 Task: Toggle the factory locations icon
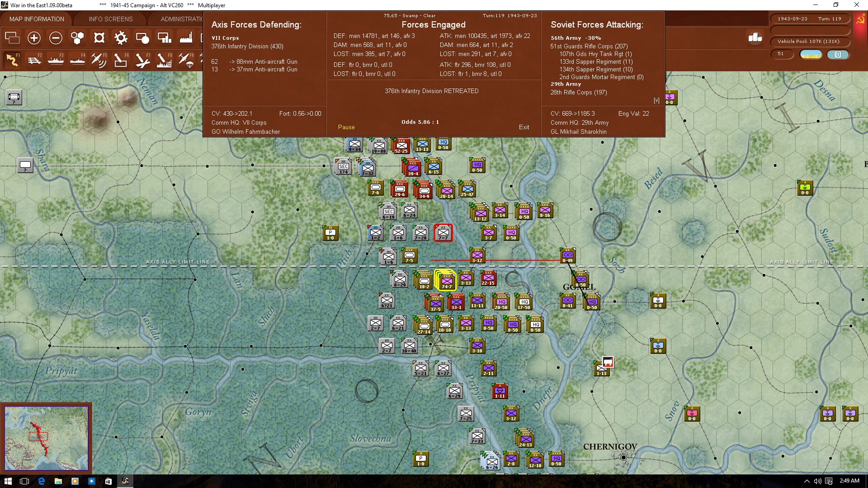click(186, 38)
